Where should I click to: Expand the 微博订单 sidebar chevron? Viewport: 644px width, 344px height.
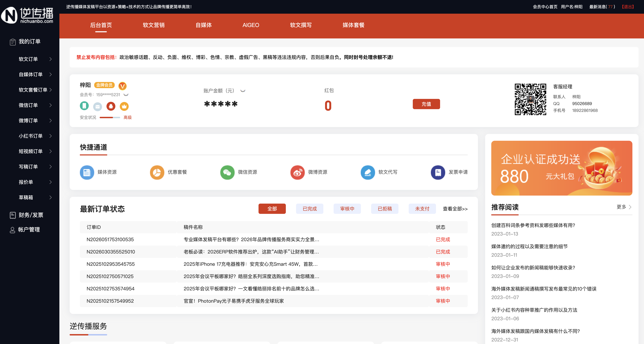point(51,121)
